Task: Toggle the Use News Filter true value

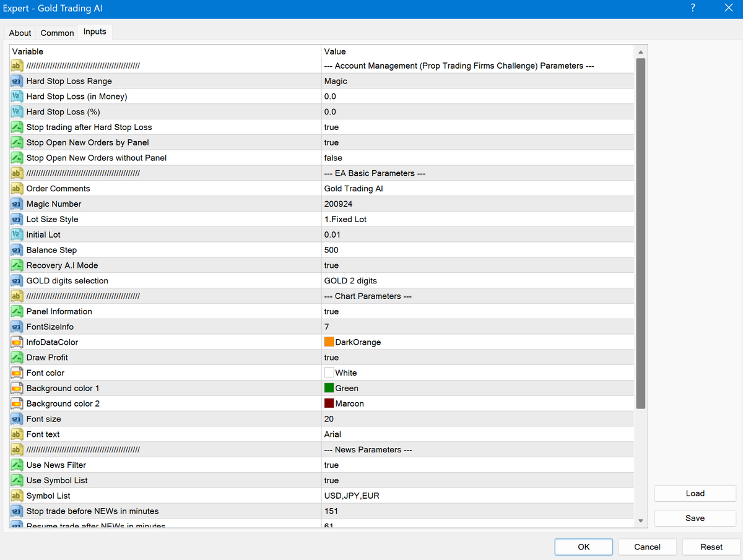Action: click(331, 465)
